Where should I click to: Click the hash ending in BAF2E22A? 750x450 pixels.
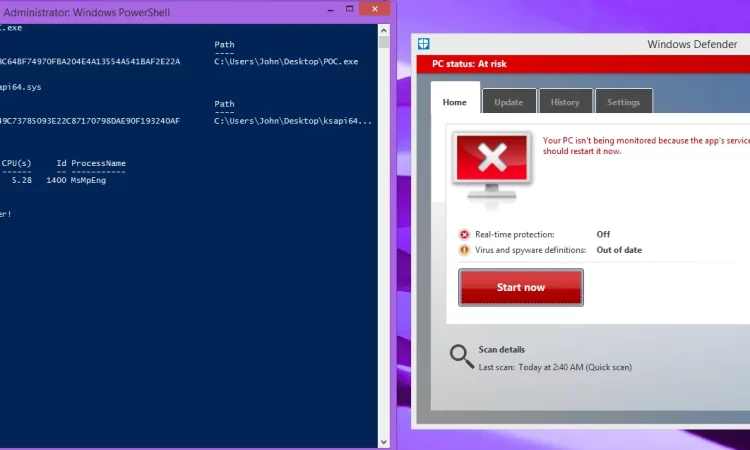coord(90,62)
